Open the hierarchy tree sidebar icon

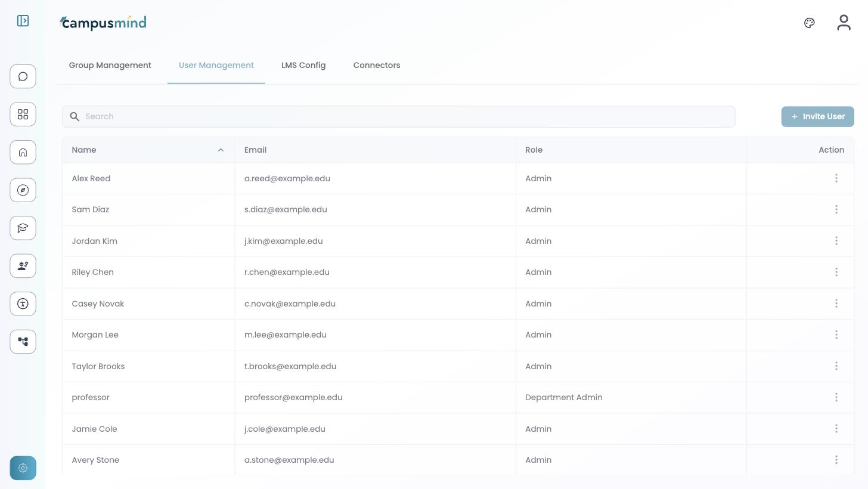coord(23,342)
